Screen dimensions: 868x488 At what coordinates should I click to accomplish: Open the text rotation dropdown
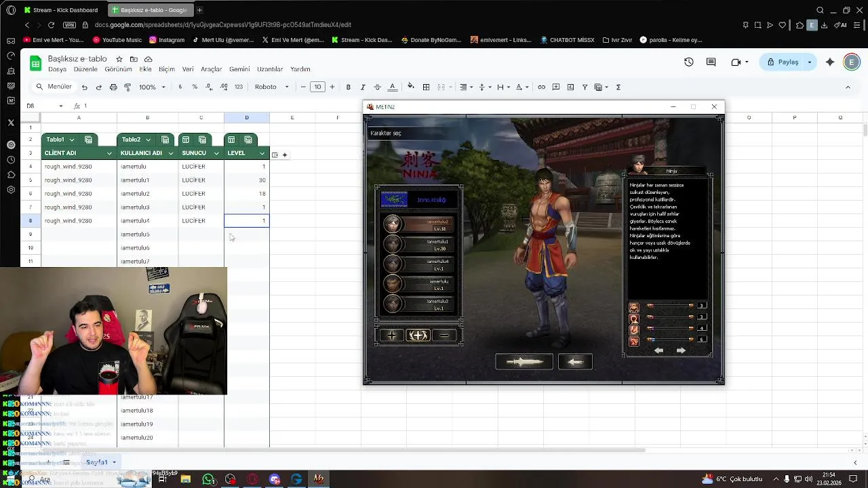[521, 87]
